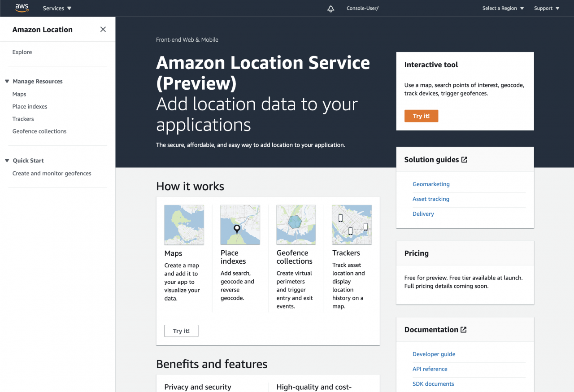
Task: Click Try it! in the Interactive tool card
Action: pyautogui.click(x=421, y=116)
